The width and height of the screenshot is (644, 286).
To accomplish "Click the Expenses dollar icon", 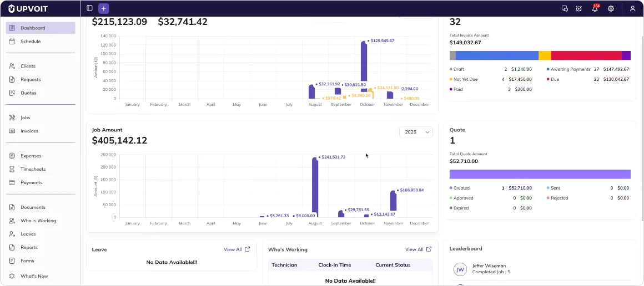I will pos(12,156).
